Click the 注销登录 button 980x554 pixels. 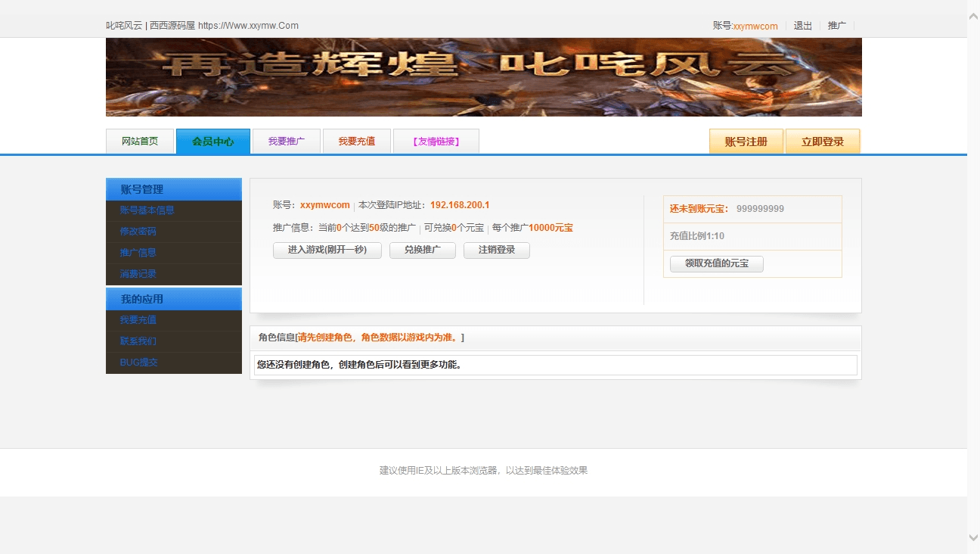(497, 250)
